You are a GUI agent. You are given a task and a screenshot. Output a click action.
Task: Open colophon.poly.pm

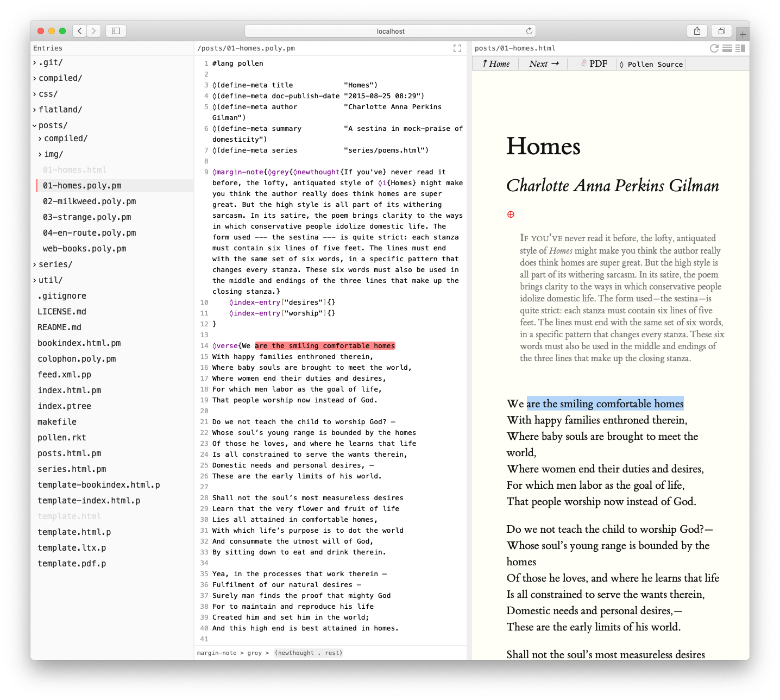click(x=77, y=359)
